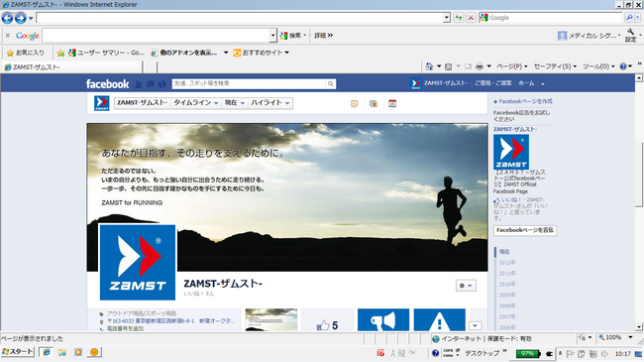This screenshot has height=362, width=644.
Task: Click the Windows スタート button
Action: pyautogui.click(x=18, y=352)
